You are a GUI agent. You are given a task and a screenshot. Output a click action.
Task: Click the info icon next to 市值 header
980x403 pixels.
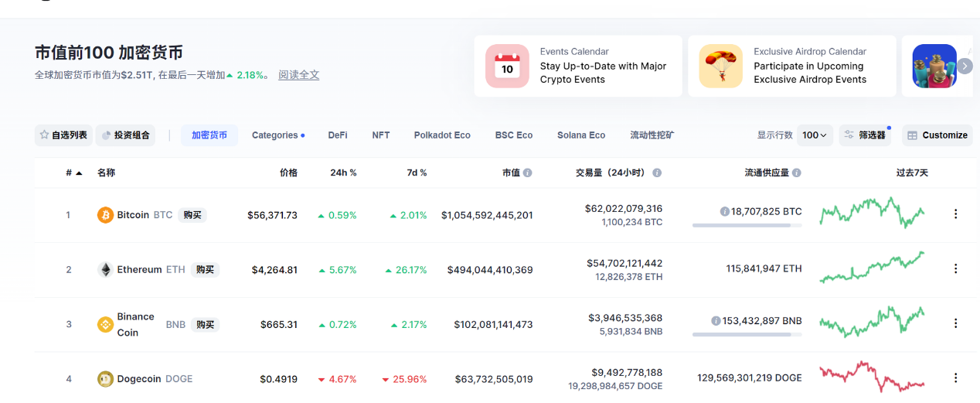click(528, 173)
